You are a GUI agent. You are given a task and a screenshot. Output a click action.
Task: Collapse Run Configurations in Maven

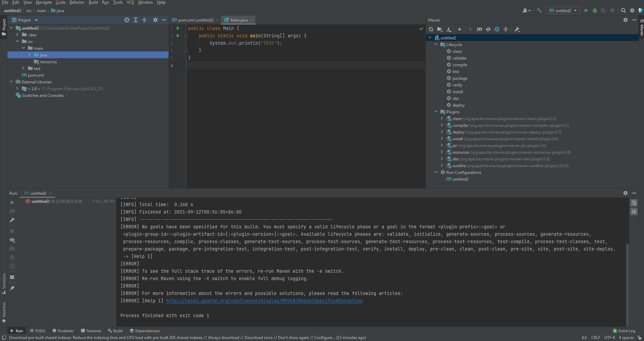pyautogui.click(x=436, y=172)
